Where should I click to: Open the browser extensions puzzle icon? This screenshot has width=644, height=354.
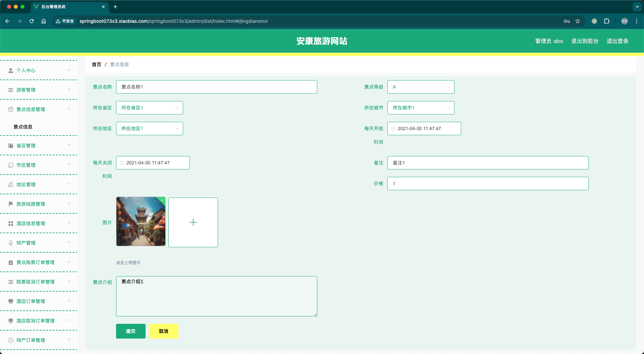point(606,21)
